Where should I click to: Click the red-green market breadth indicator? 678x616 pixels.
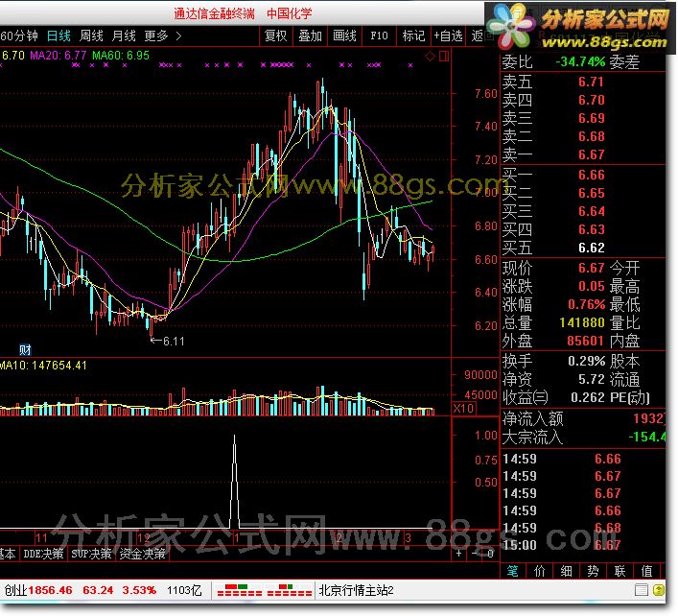click(264, 590)
